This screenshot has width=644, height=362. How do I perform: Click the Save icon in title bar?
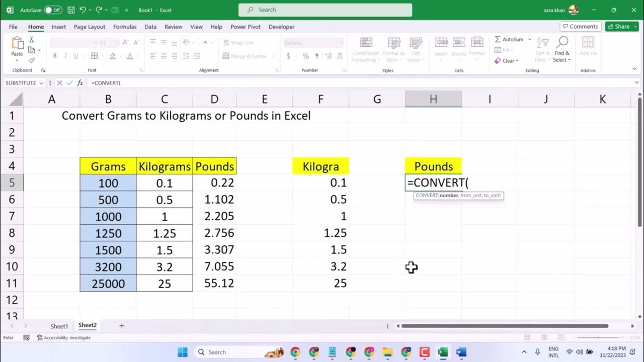(71, 10)
